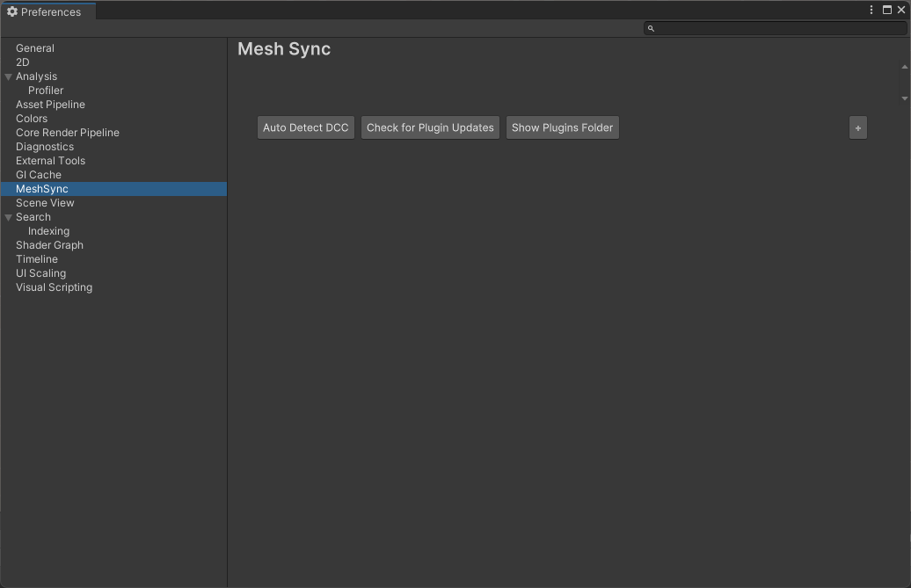Open Shader Graph preferences
Viewport: 911px width, 588px height.
point(113,245)
